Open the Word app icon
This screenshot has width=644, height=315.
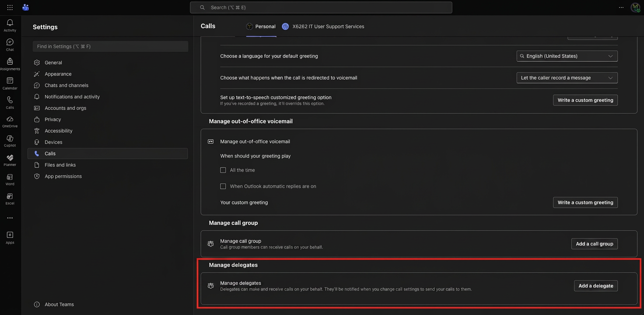[10, 177]
